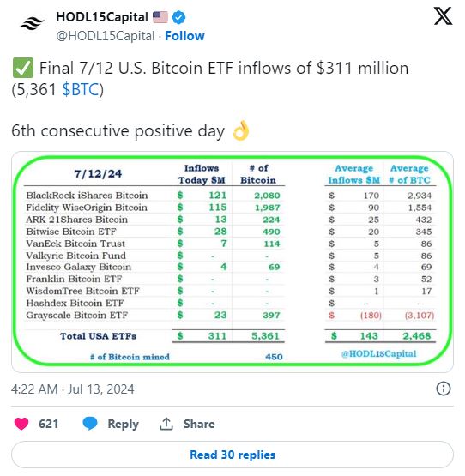Click the blue verified badge
465x476 pixels.
click(x=178, y=17)
